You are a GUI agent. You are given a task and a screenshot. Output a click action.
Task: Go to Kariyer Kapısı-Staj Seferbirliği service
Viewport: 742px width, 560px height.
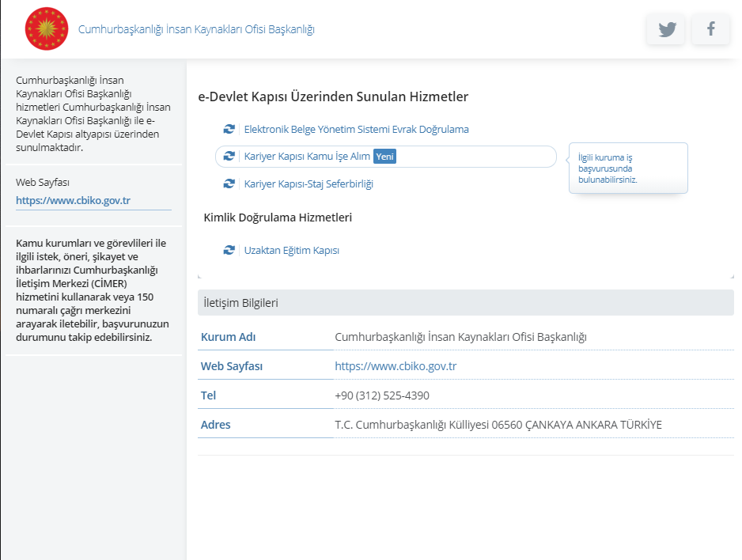pyautogui.click(x=309, y=184)
